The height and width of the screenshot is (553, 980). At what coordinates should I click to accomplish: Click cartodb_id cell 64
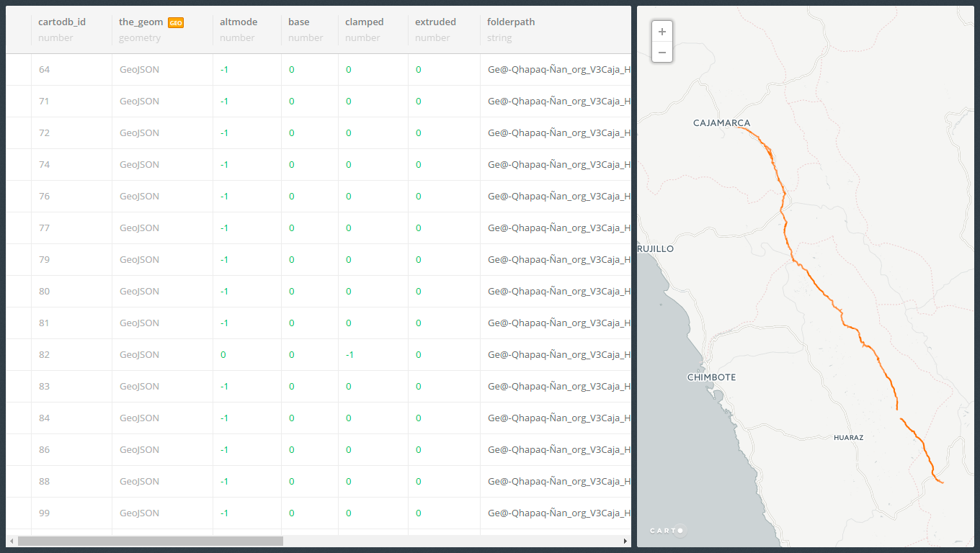tap(44, 70)
